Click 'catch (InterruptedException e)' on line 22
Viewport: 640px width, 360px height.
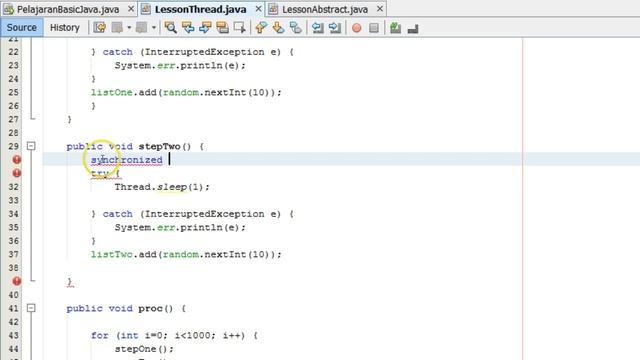[x=192, y=52]
